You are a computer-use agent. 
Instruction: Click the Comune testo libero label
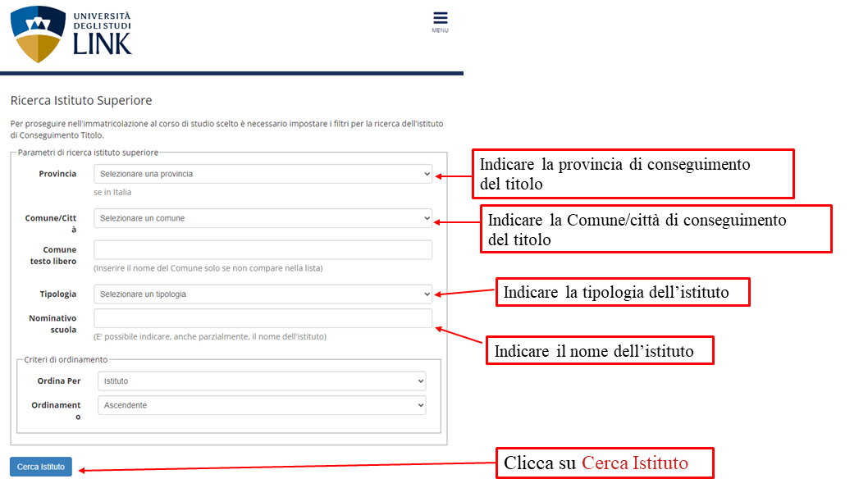53,255
